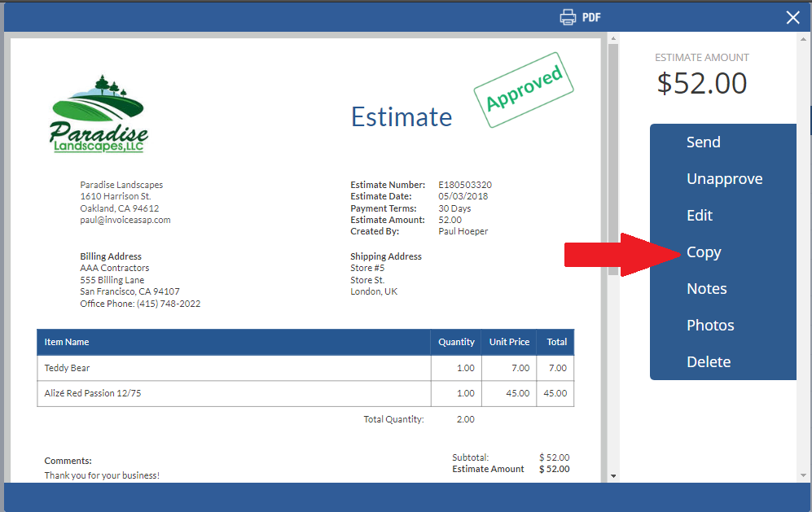
Task: Select the Teddy Bear line item
Action: coord(67,368)
